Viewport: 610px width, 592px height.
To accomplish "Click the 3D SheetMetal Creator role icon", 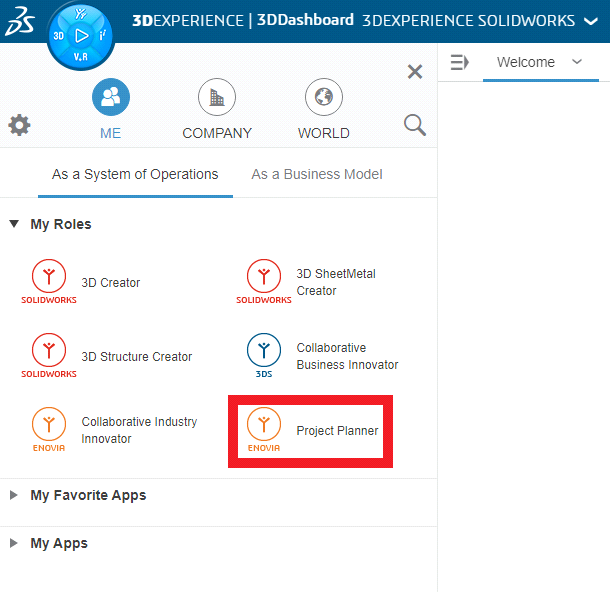I will [x=264, y=282].
